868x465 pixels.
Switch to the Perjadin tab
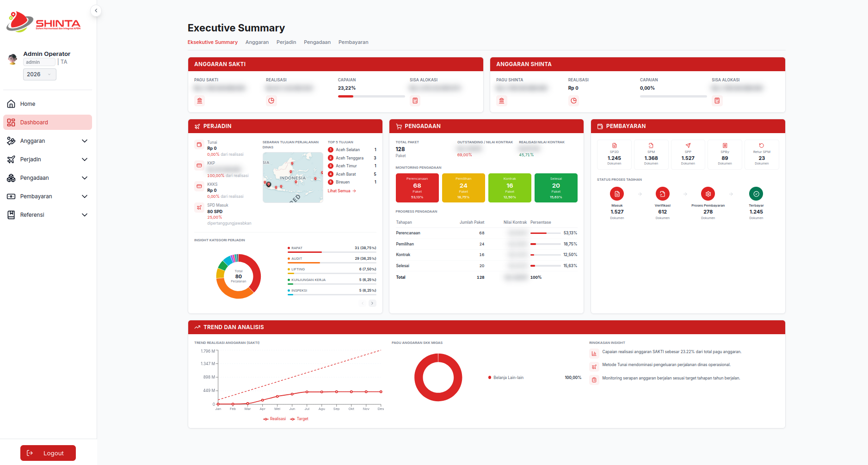[286, 42]
